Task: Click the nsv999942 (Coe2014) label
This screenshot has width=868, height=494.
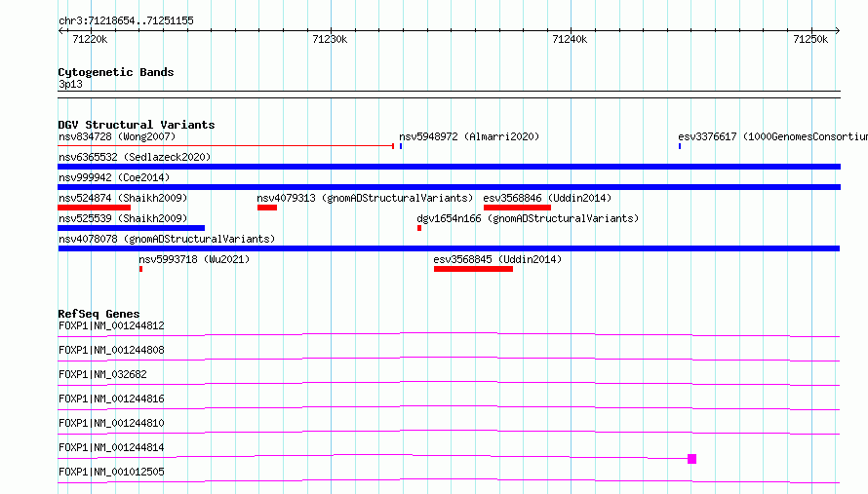Action: click(x=114, y=177)
